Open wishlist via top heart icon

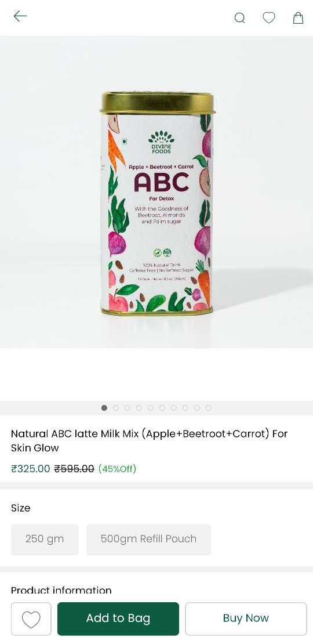pos(269,17)
